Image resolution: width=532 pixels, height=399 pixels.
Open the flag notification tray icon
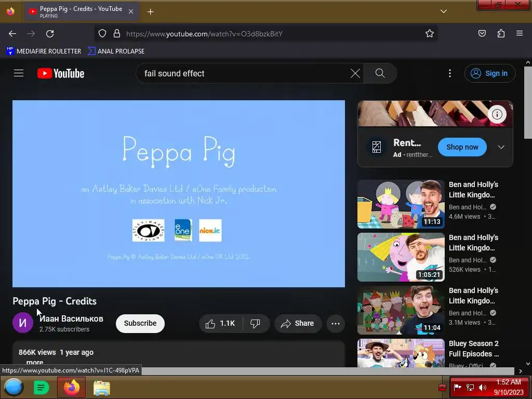point(457,387)
